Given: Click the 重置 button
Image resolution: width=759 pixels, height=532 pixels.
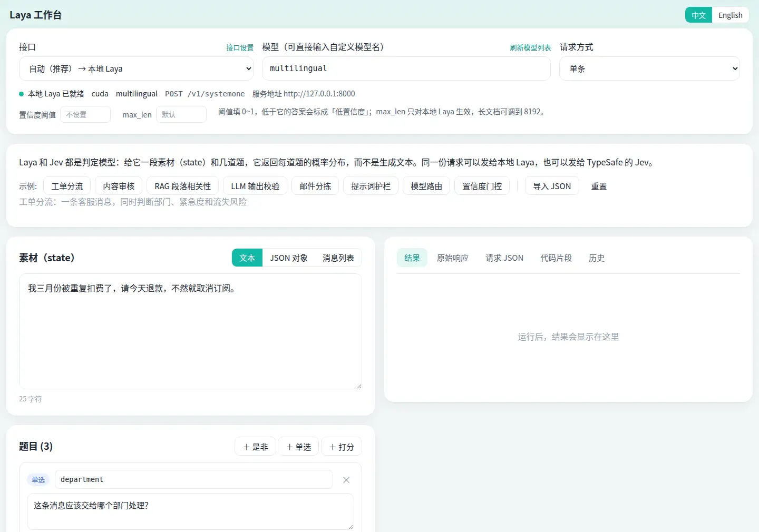Looking at the screenshot, I should [599, 186].
